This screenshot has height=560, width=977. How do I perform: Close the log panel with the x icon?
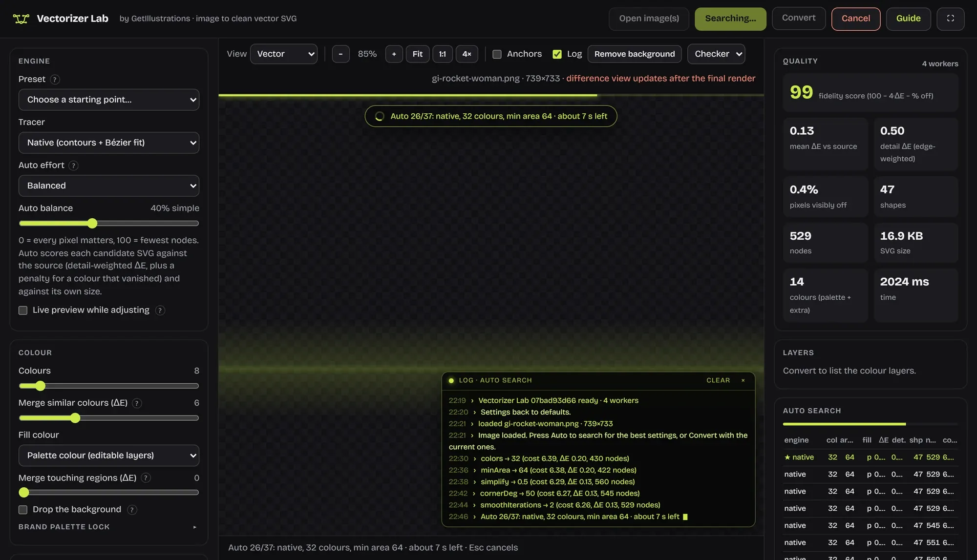click(743, 380)
